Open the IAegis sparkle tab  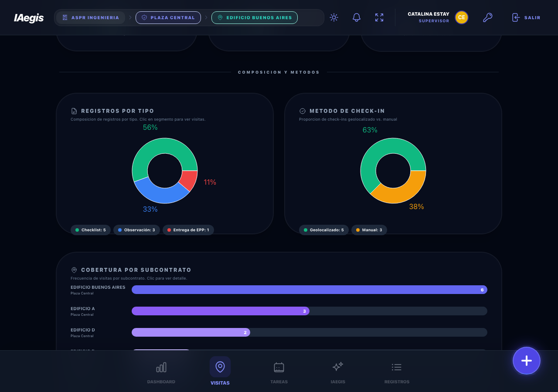point(338,373)
